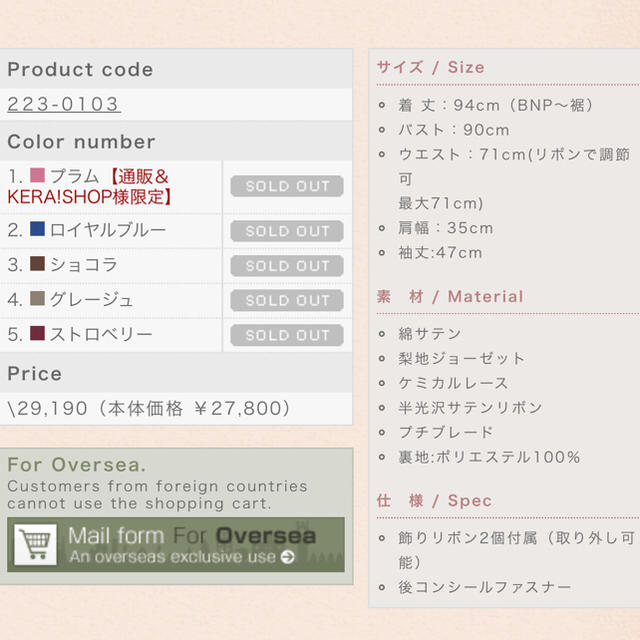Click SOLD OUT button for ロイヤルブルー
The height and width of the screenshot is (640, 640).
[287, 231]
